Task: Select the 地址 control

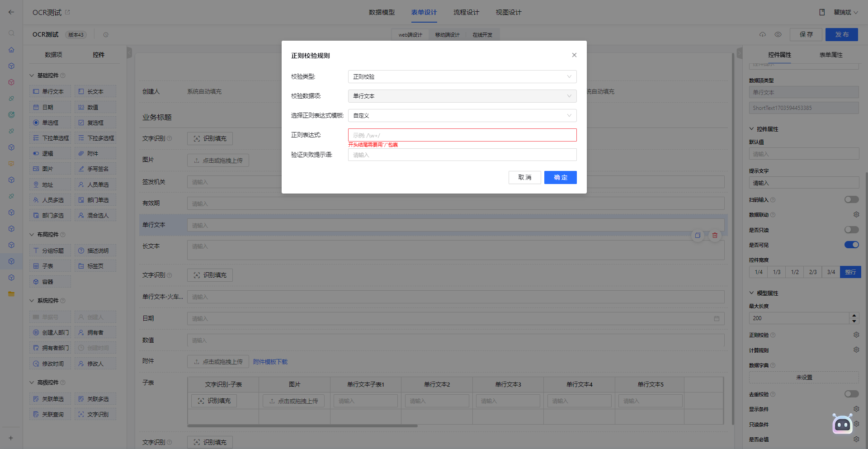Action: pos(50,185)
